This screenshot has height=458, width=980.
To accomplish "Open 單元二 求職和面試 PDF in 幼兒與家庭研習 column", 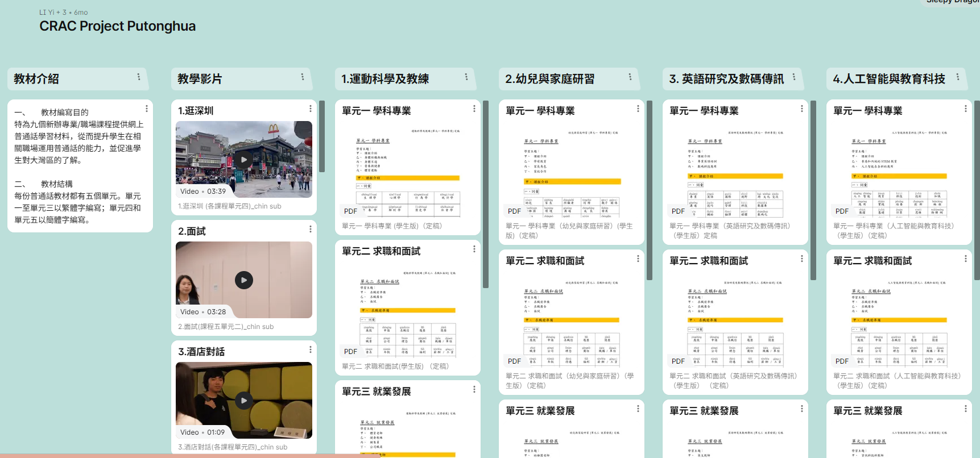I will click(x=572, y=320).
